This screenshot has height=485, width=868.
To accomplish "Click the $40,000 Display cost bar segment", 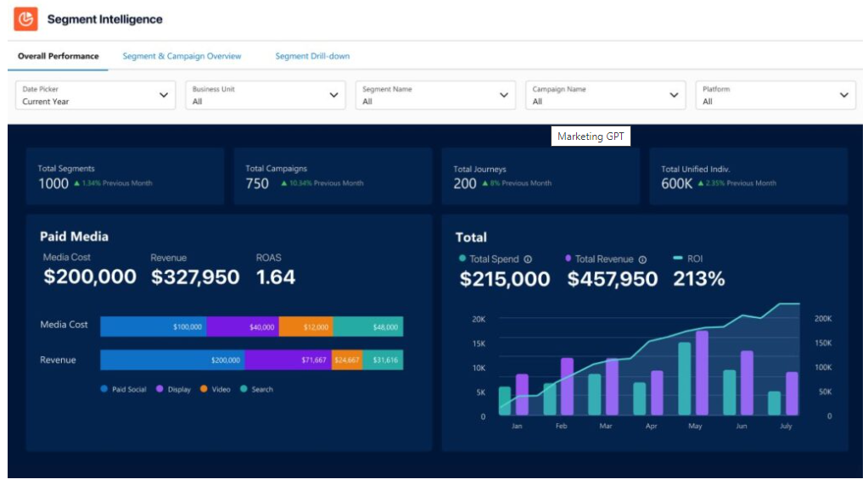I will coord(243,326).
